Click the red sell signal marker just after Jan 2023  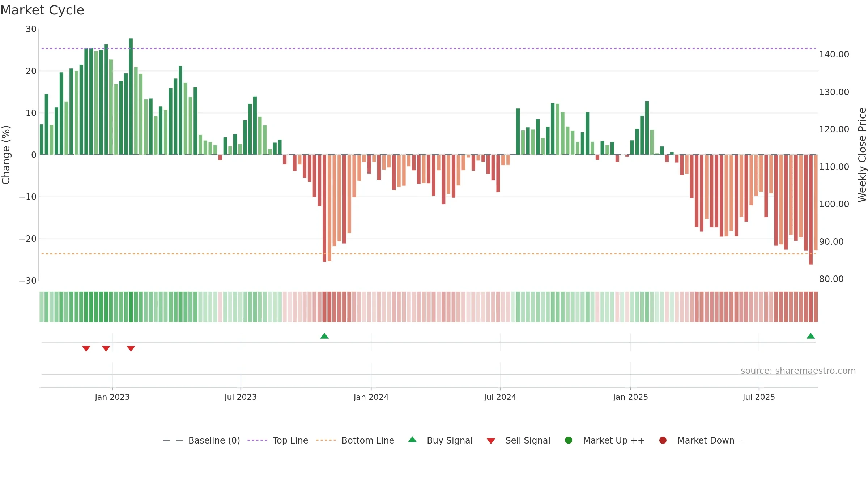131,348
